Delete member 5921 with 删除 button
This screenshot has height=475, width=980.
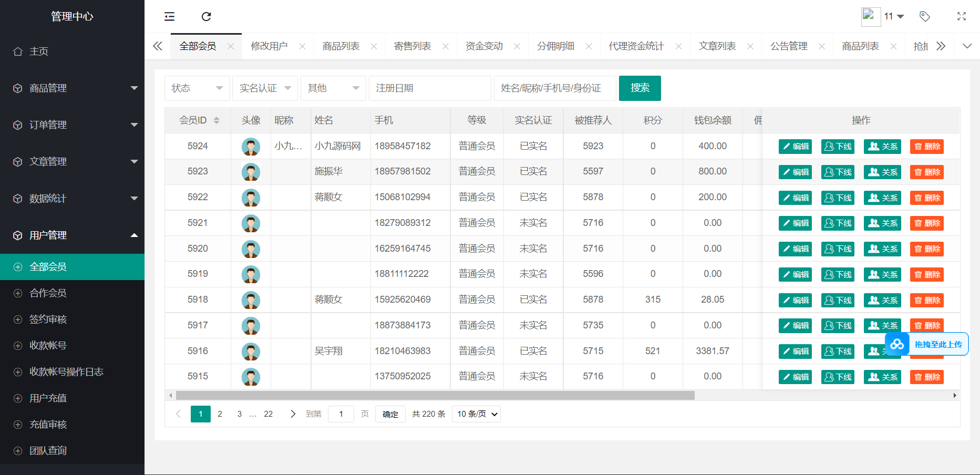(927, 223)
